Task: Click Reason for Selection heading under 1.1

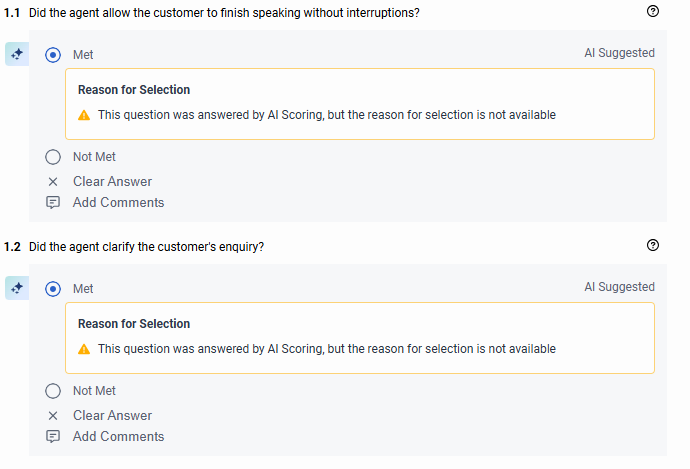Action: pos(134,90)
